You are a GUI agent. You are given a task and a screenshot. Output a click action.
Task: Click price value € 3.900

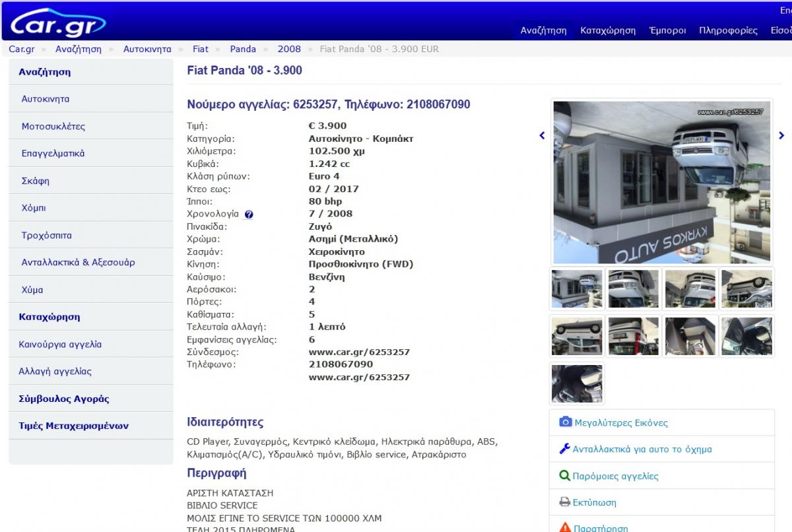327,125
